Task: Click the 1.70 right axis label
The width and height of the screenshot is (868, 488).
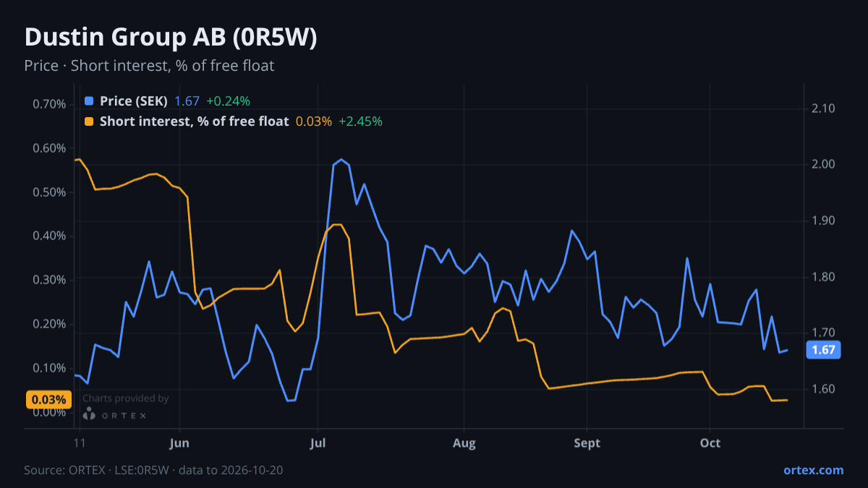Action: [824, 333]
